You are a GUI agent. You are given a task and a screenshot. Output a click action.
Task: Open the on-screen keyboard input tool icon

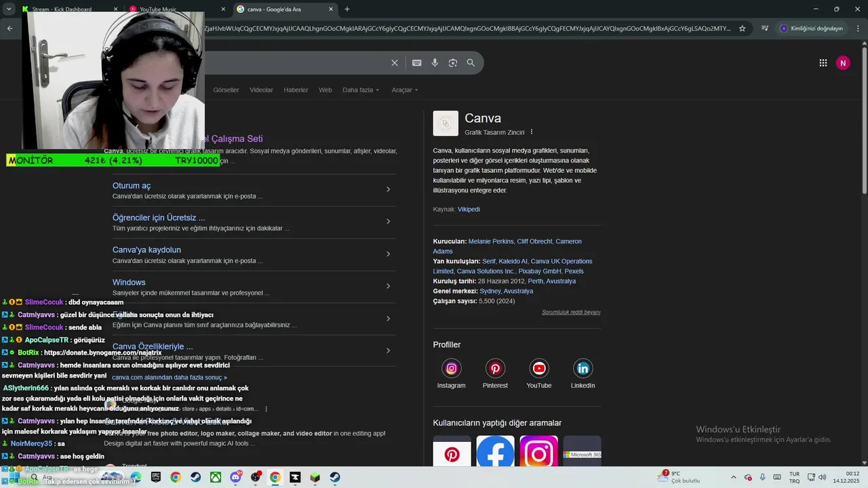point(417,63)
